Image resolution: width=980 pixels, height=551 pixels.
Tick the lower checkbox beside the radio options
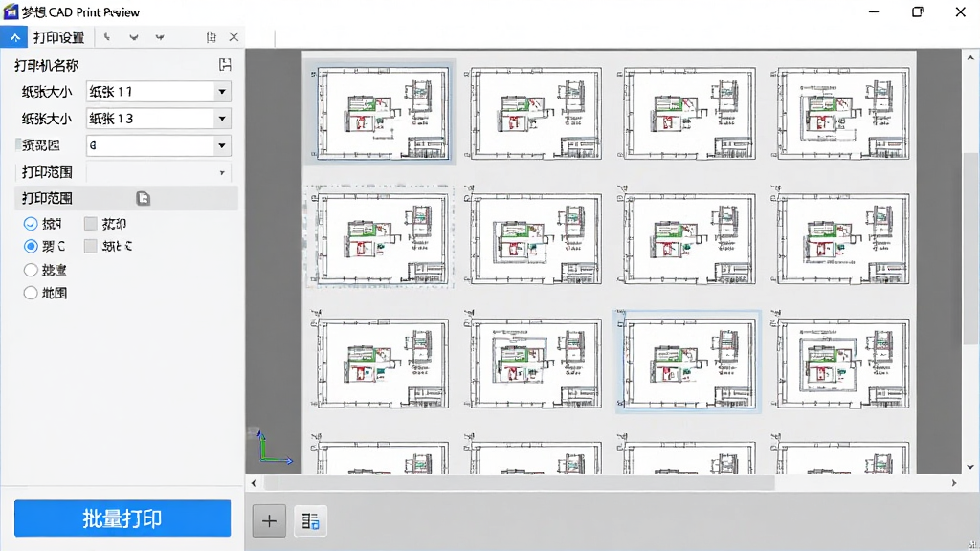coord(91,246)
